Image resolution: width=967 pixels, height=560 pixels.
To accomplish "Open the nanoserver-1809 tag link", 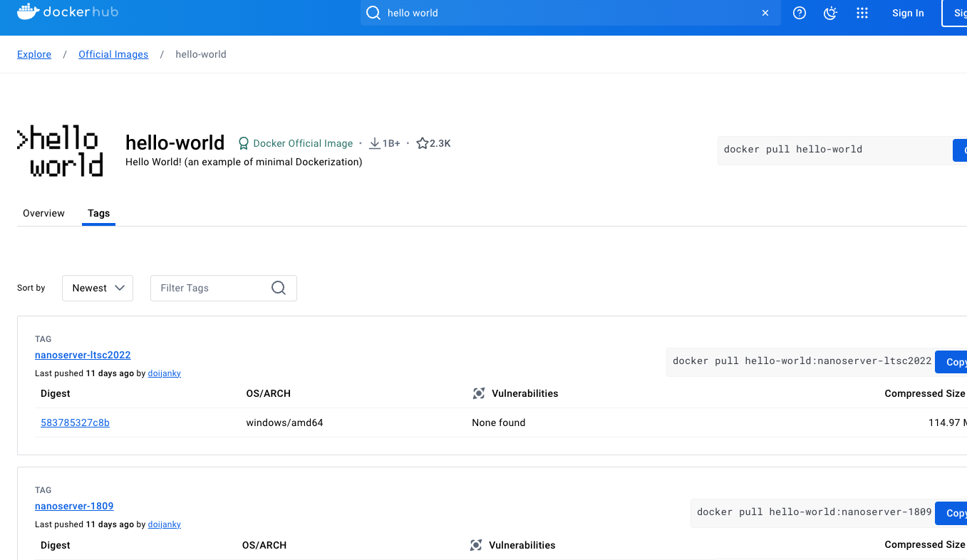I will pos(74,506).
